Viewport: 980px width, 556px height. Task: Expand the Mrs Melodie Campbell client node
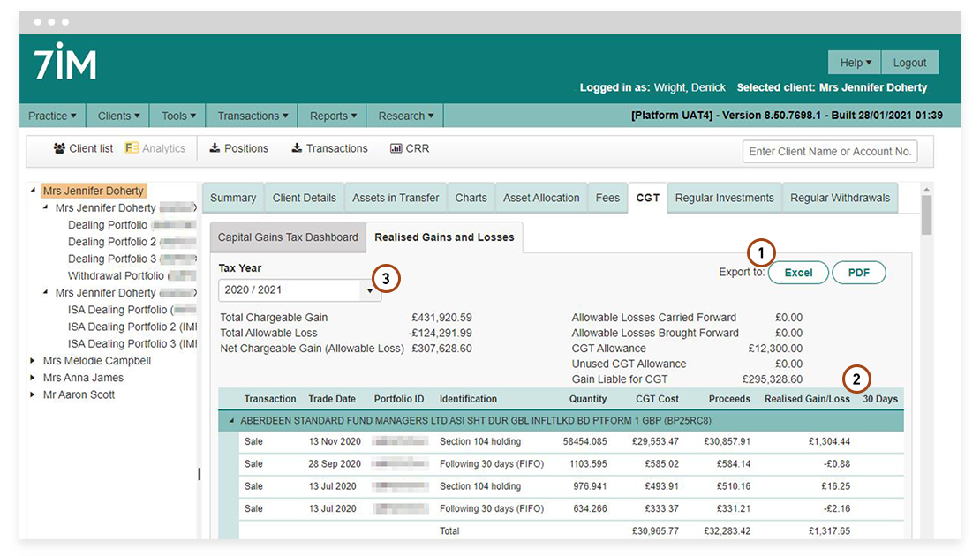click(33, 360)
